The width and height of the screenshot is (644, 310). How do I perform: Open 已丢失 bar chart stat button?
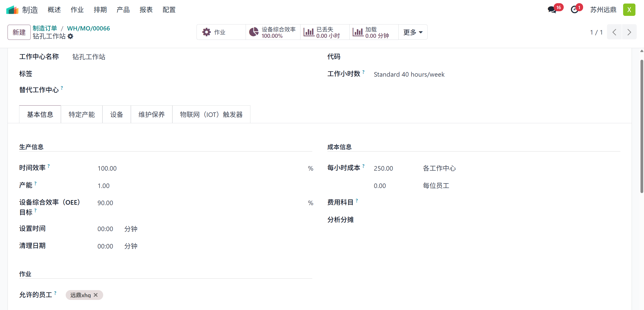tap(325, 32)
